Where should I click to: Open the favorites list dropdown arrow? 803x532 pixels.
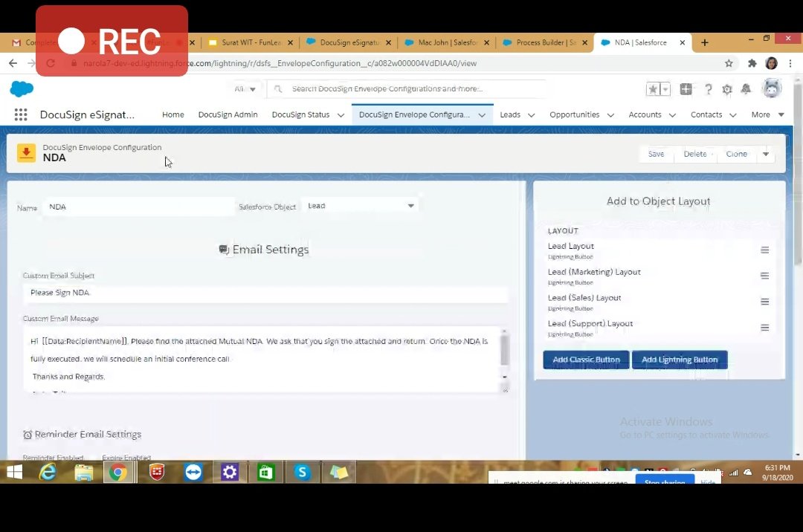coord(665,89)
